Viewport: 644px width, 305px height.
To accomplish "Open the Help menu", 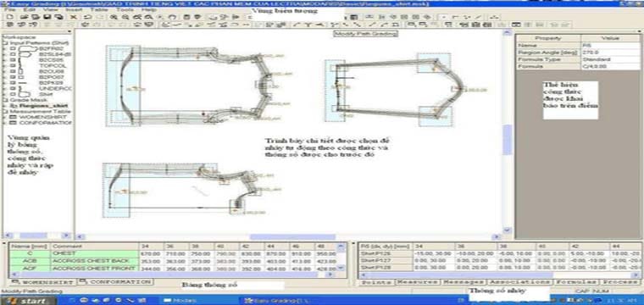I will coord(148,9).
